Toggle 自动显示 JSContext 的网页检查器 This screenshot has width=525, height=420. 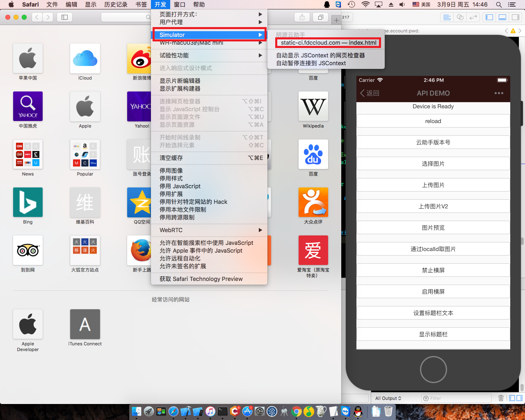pyautogui.click(x=326, y=55)
